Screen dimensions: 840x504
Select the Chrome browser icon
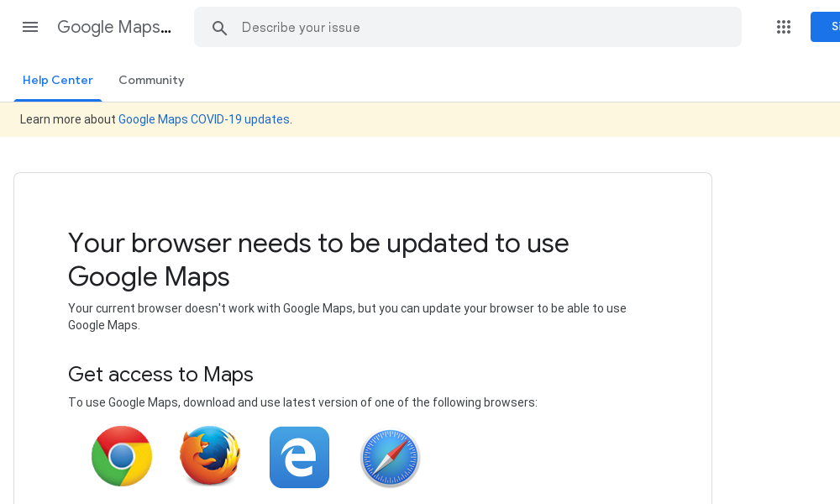(122, 456)
